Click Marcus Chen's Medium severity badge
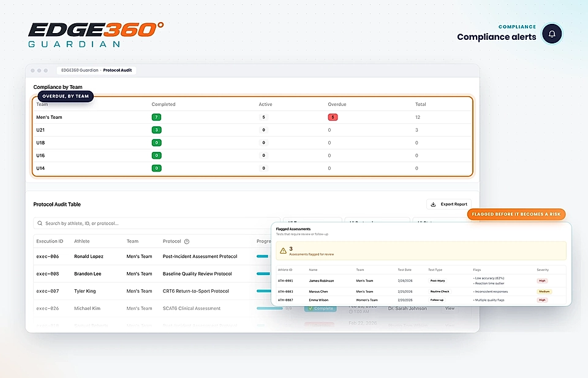 click(544, 292)
